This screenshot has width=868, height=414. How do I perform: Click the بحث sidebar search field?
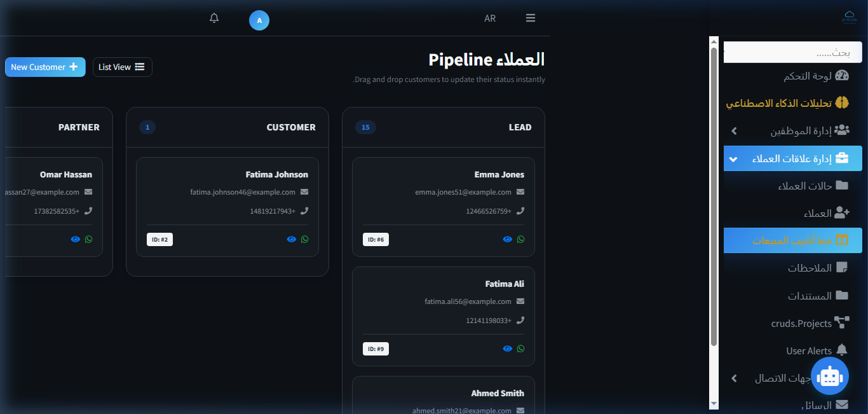pyautogui.click(x=793, y=52)
